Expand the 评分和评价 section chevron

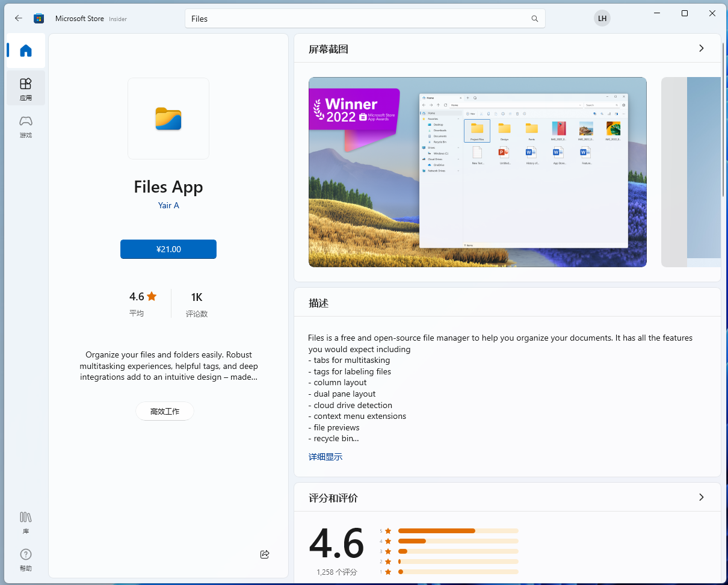701,497
